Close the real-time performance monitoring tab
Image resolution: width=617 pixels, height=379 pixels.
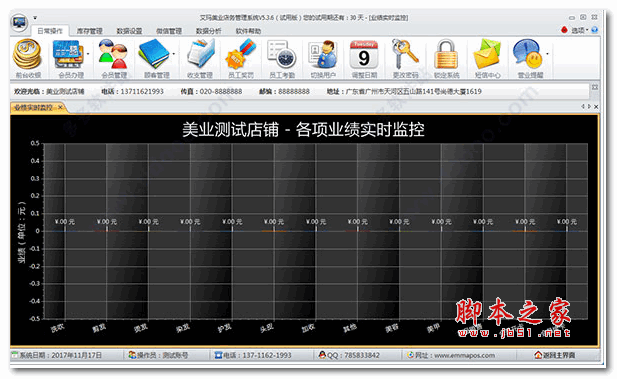[x=60, y=107]
